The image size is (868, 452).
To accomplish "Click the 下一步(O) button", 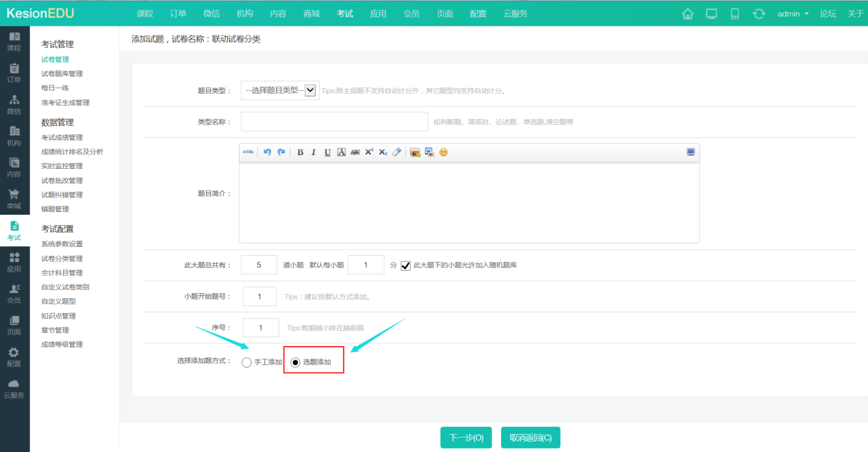I will [x=465, y=438].
